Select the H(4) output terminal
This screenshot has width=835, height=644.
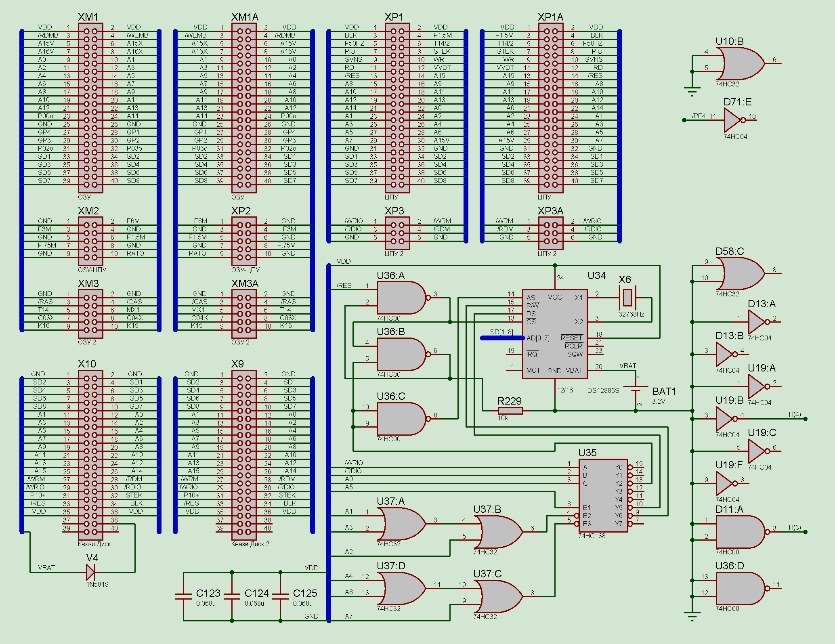(x=805, y=419)
